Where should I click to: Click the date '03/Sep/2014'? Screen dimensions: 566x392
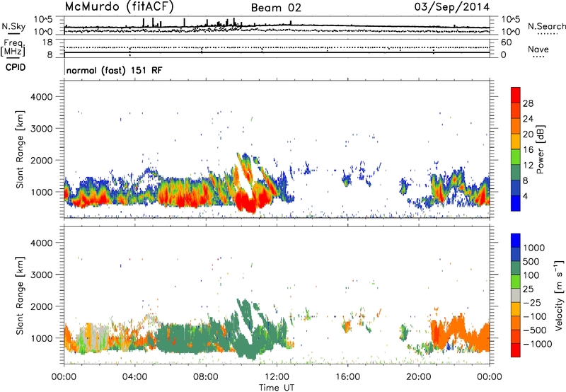452,7
